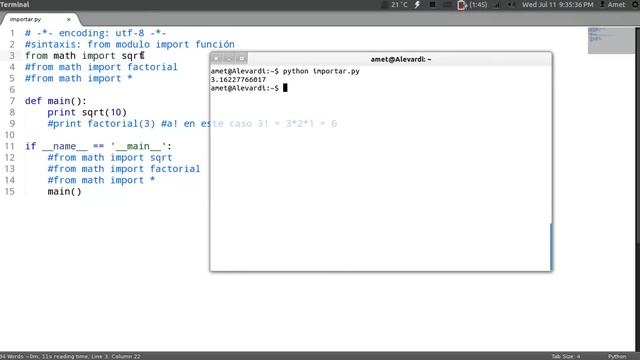This screenshot has width=640, height=360.
Task: Click '#from math import *' on line 14
Action: pyautogui.click(x=101, y=180)
